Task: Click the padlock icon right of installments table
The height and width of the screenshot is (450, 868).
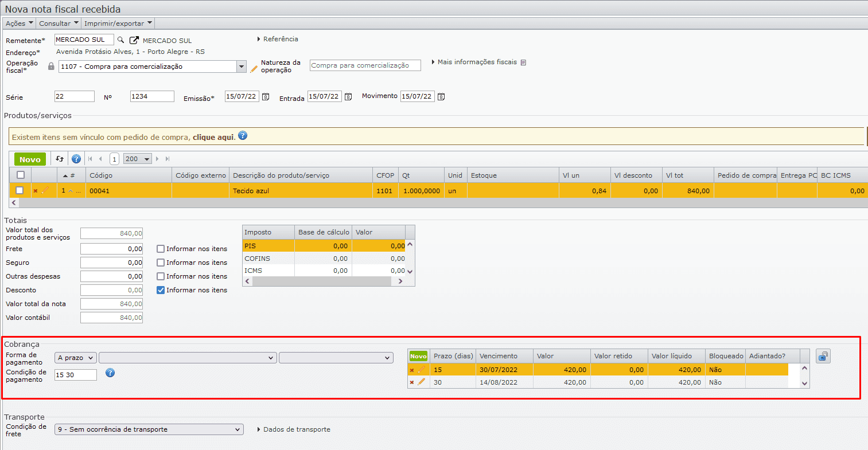Action: [x=823, y=357]
